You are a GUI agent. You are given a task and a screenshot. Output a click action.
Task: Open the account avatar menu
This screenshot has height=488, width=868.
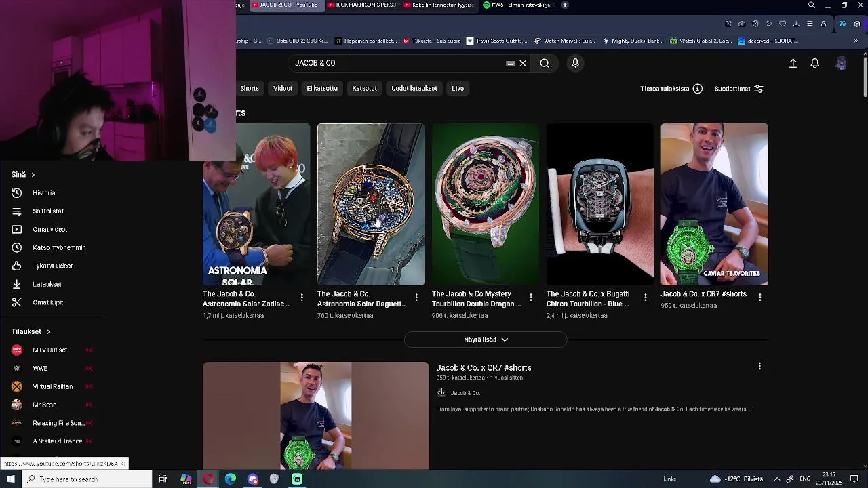842,63
